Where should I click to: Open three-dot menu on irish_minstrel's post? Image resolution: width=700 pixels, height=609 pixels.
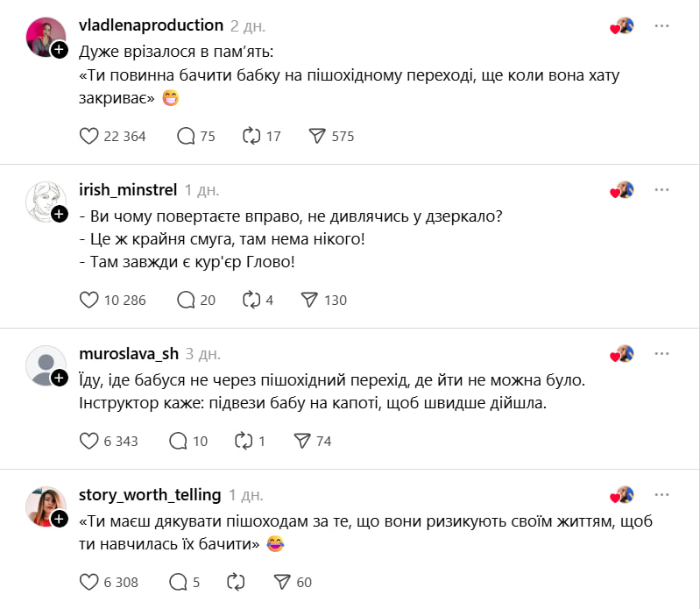661,188
